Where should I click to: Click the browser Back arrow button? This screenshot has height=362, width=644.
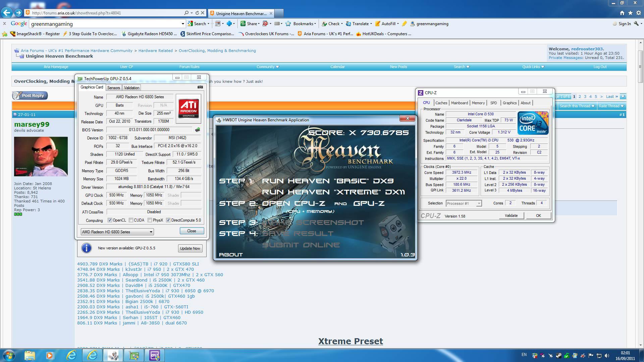[x=7, y=13]
